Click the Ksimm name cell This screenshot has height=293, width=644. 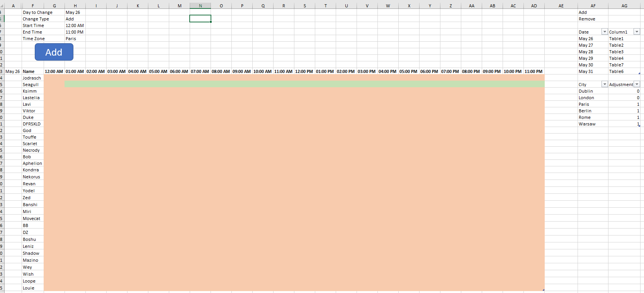coord(33,91)
